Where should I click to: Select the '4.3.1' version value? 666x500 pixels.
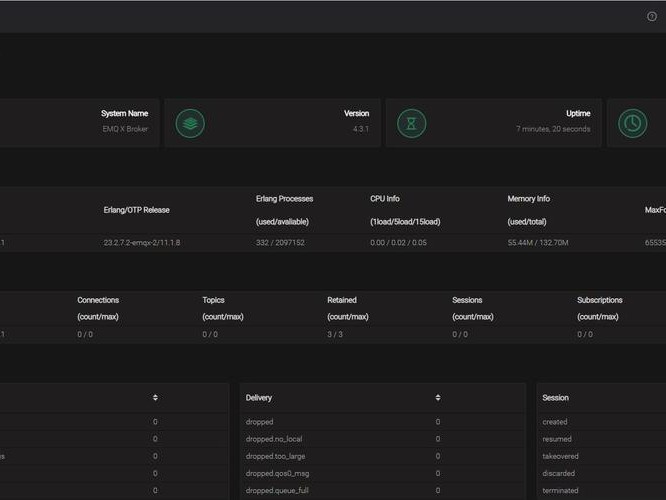(361, 129)
